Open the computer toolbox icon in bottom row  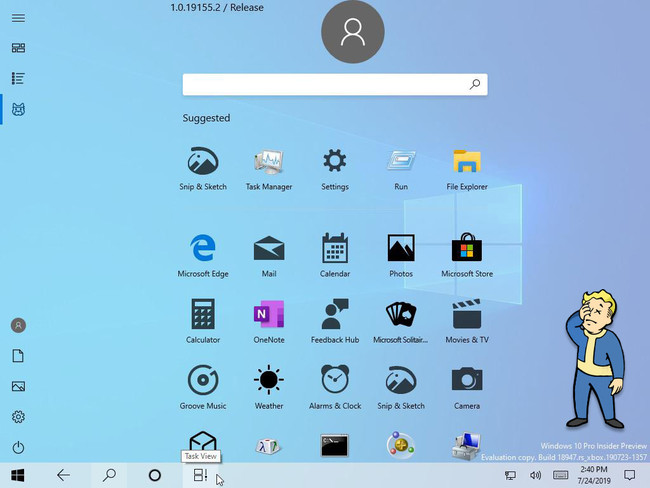click(466, 446)
